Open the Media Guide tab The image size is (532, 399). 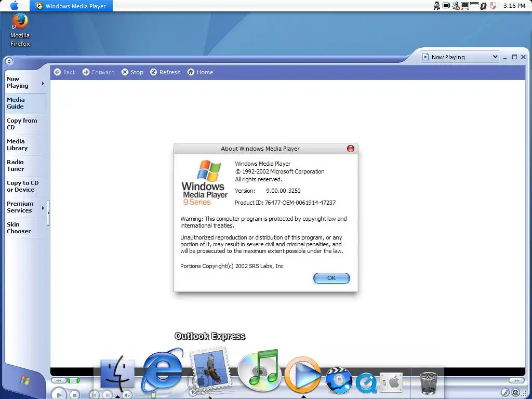25,103
